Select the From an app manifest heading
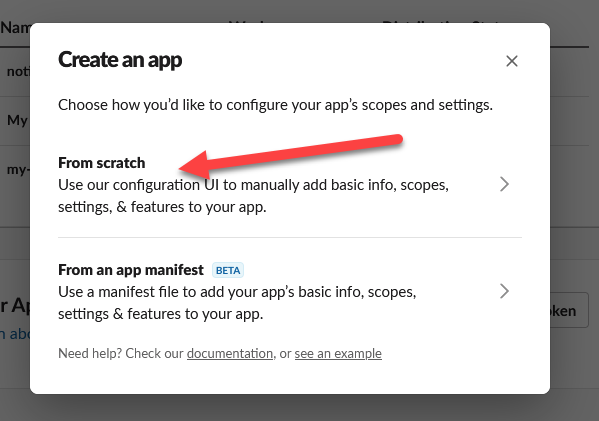The width and height of the screenshot is (599, 421). click(131, 270)
